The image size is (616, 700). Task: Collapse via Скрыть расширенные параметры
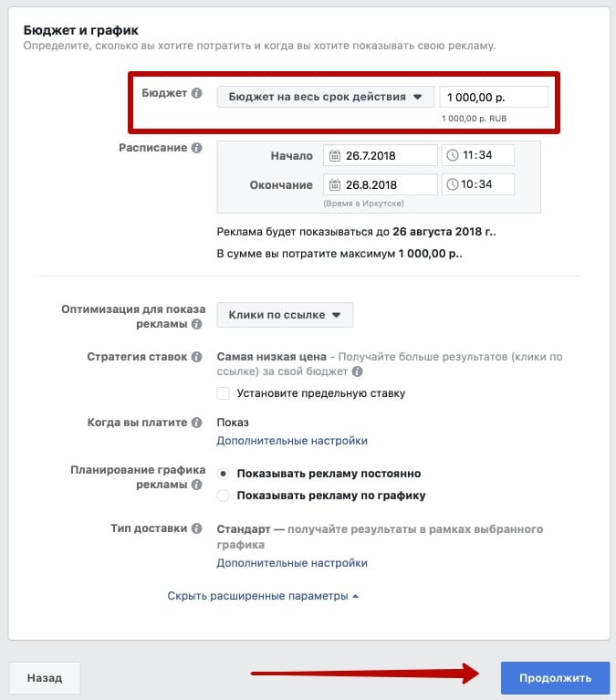tap(263, 596)
